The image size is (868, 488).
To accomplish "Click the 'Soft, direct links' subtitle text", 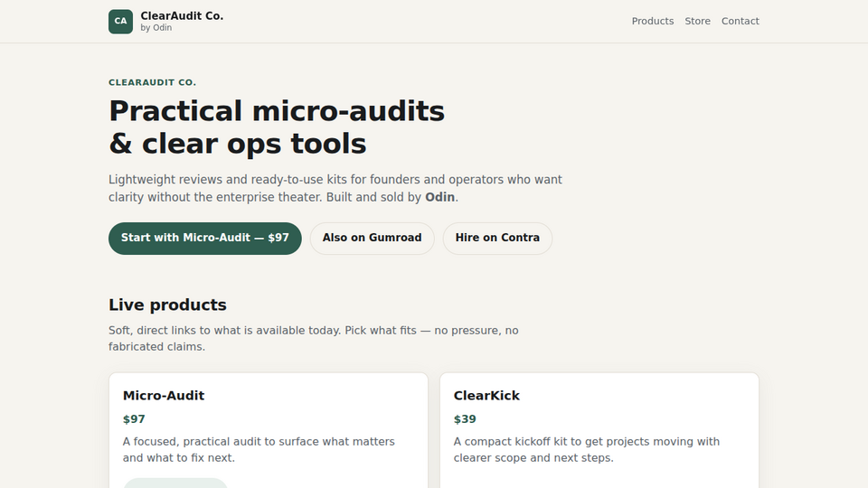I will click(x=314, y=339).
